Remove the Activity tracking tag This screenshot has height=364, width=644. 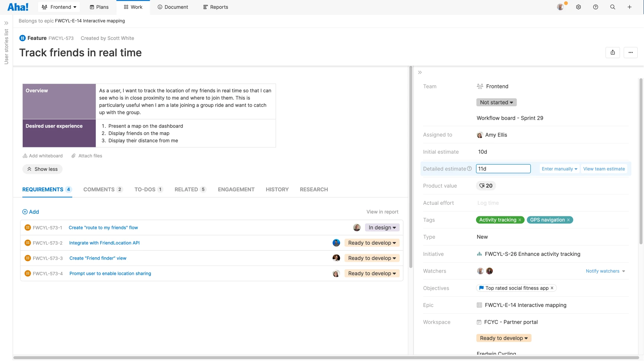point(520,220)
